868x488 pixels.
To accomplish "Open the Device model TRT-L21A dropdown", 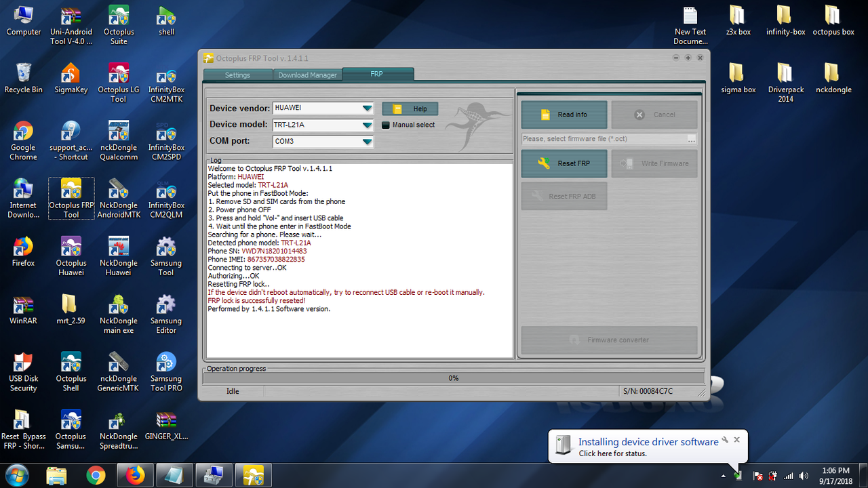I will (367, 125).
